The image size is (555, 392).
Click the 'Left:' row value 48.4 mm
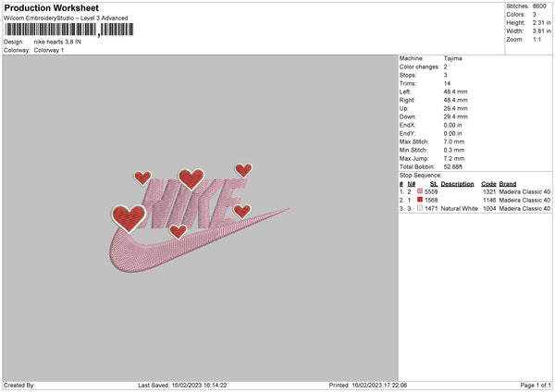(x=455, y=92)
